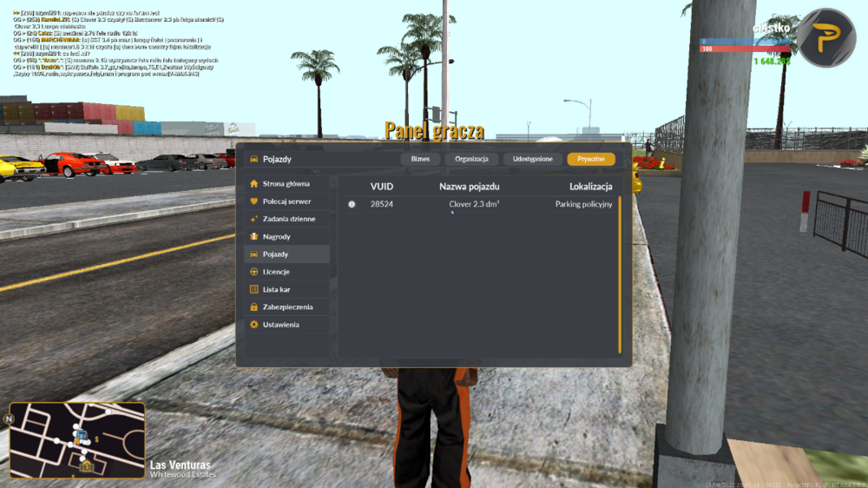Click the player nickname in the HUD
The image size is (868, 488).
click(771, 28)
